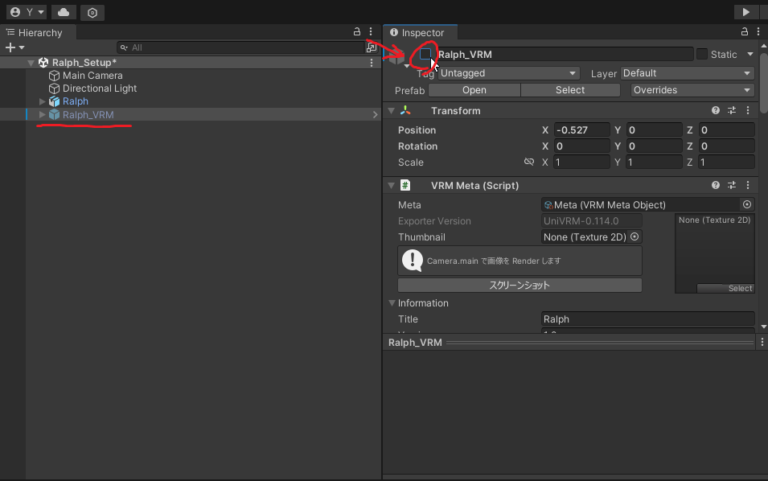Lock the Inspector panel with padlock icon
768x481 pixels.
coord(746,33)
